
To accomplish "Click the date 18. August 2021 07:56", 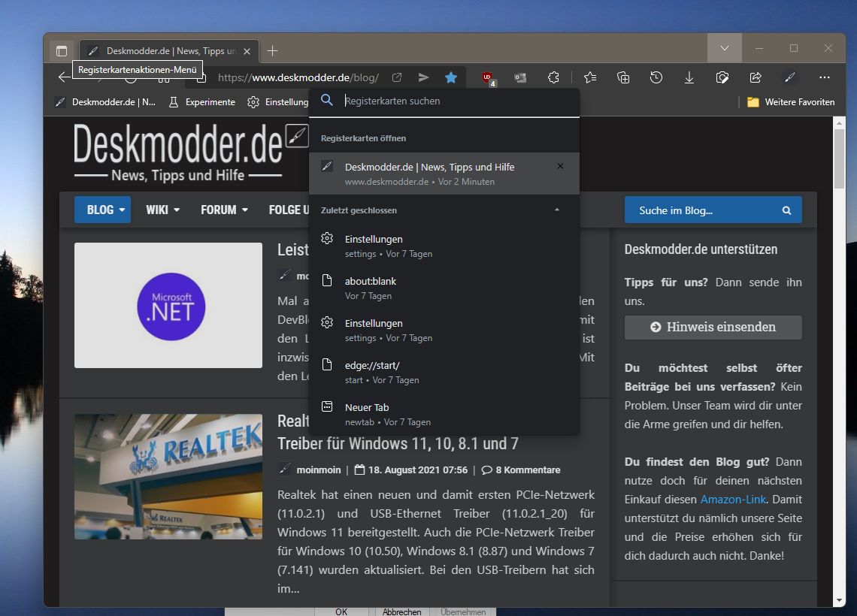I will 417,470.
